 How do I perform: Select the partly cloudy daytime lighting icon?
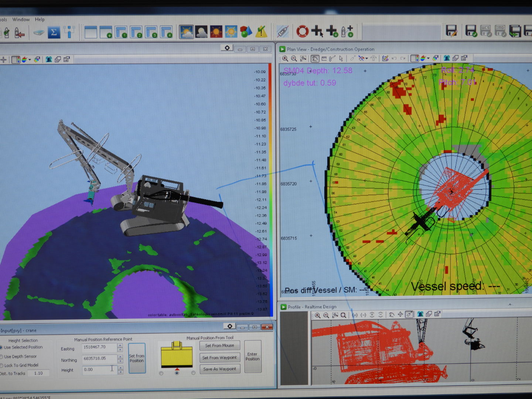(x=187, y=32)
